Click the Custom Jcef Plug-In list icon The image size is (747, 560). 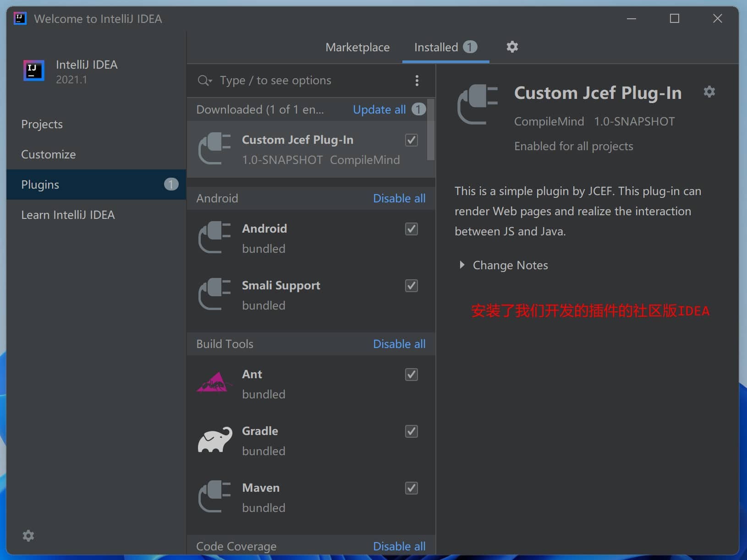(214, 148)
